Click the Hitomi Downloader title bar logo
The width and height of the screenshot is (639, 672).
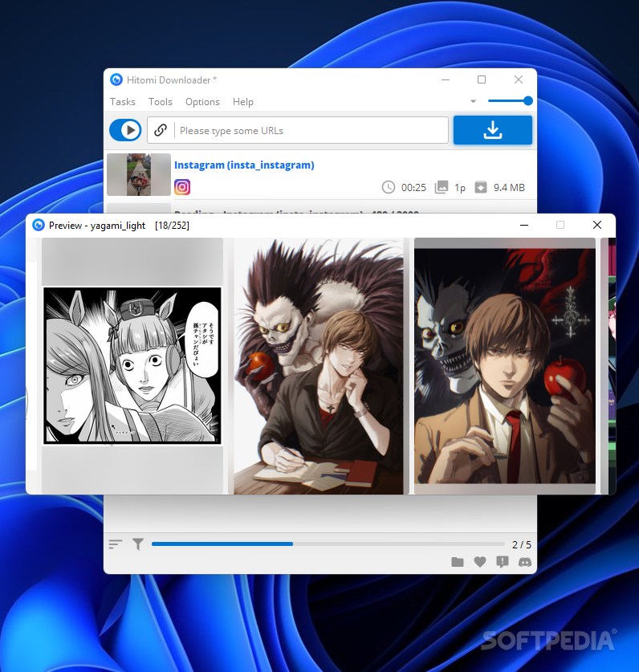(x=116, y=79)
